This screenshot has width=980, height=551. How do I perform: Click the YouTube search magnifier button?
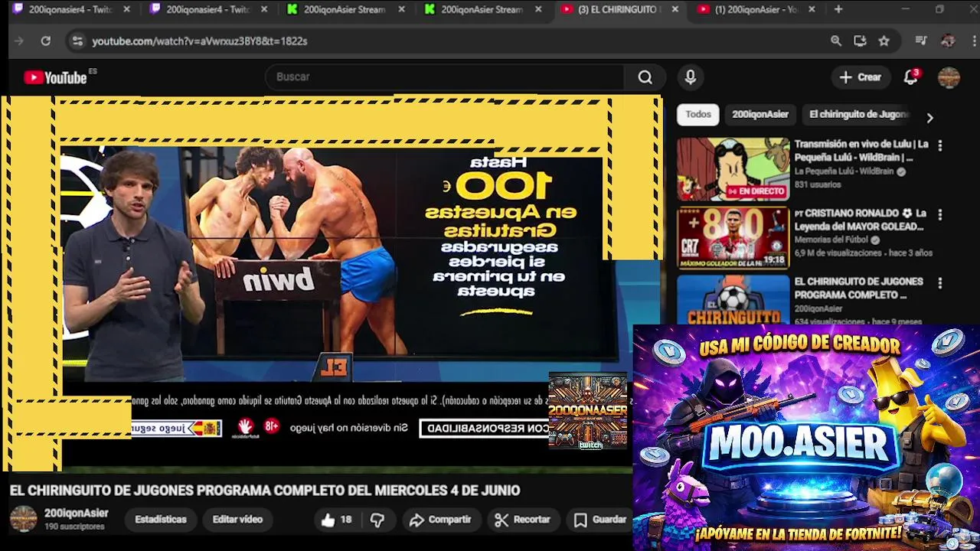tap(645, 77)
